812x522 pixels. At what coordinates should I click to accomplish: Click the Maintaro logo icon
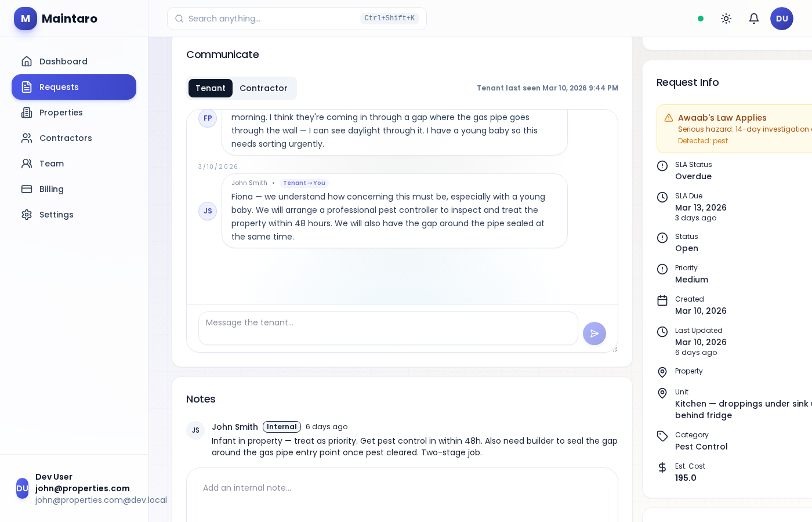click(x=26, y=19)
